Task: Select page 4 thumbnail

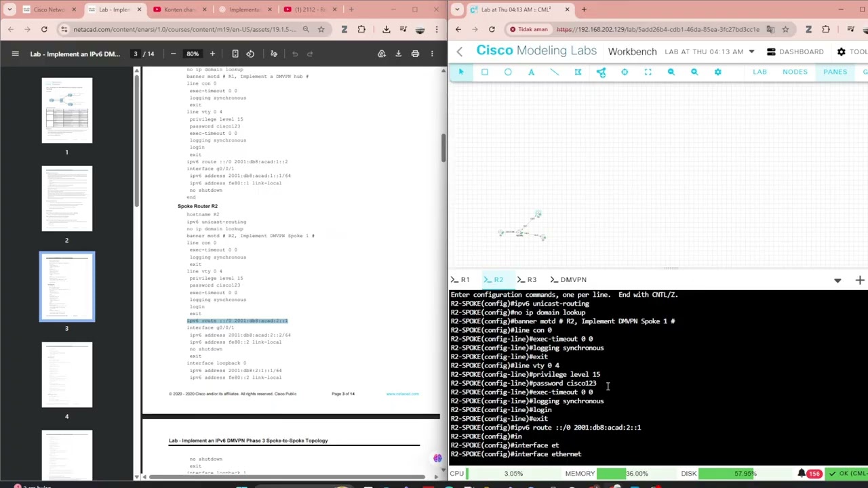Action: tap(66, 375)
